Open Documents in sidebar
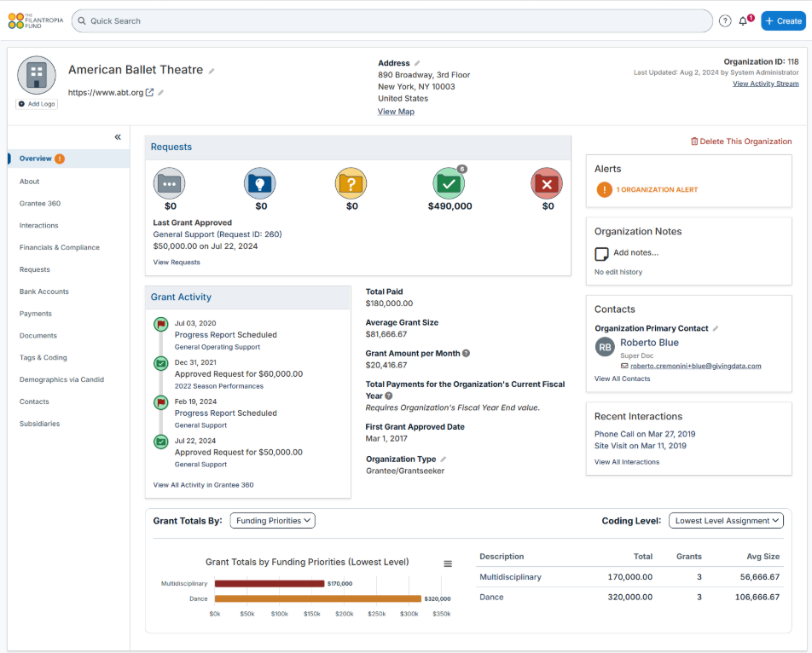812x653 pixels. [x=38, y=336]
